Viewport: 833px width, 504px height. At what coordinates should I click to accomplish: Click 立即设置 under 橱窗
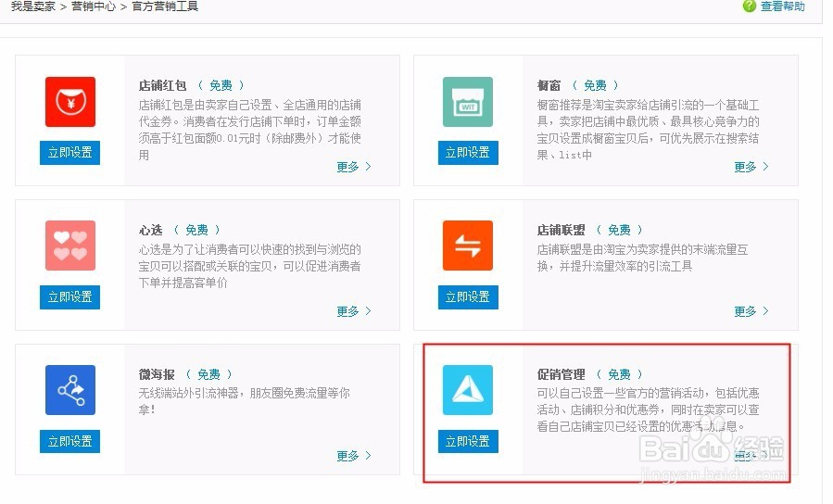[468, 153]
